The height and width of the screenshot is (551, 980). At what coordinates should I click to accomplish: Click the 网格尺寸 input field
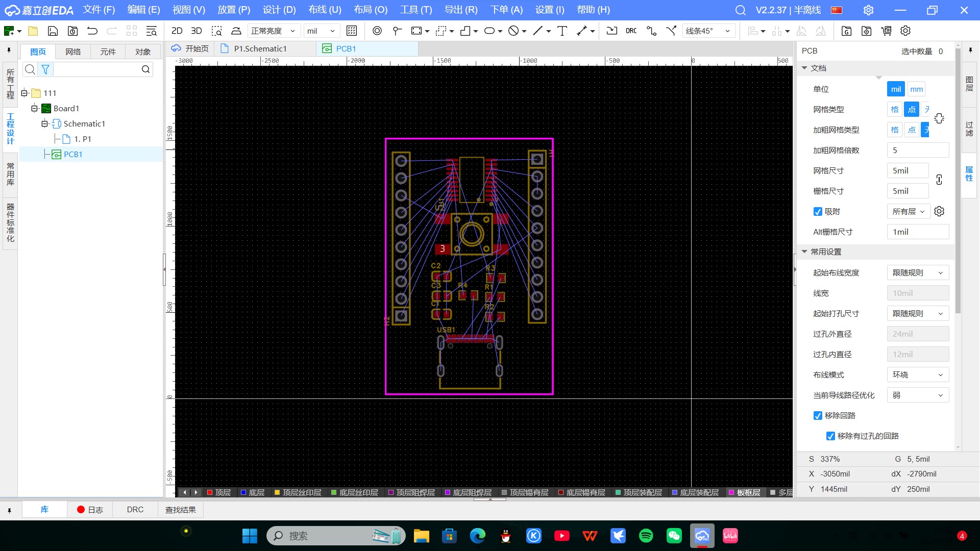[x=907, y=171]
